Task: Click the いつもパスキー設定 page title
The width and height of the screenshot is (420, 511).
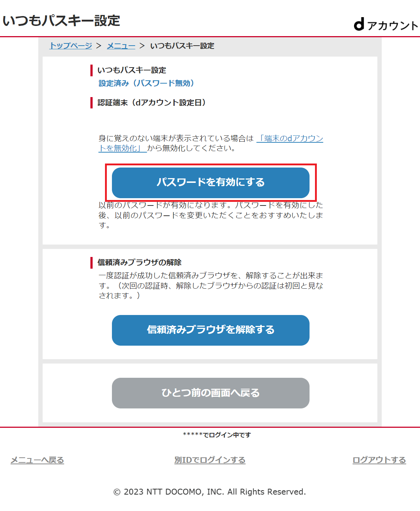Action: click(x=61, y=20)
